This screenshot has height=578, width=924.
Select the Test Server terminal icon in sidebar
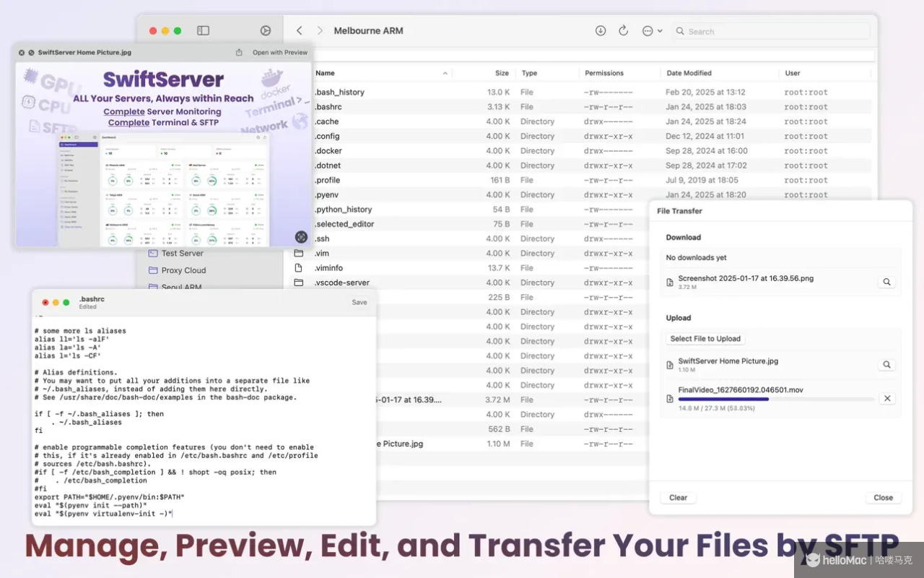(152, 254)
